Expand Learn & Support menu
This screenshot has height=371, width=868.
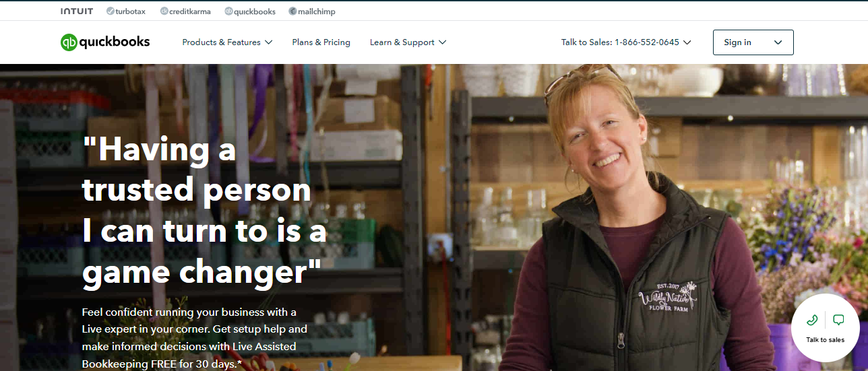(442, 42)
